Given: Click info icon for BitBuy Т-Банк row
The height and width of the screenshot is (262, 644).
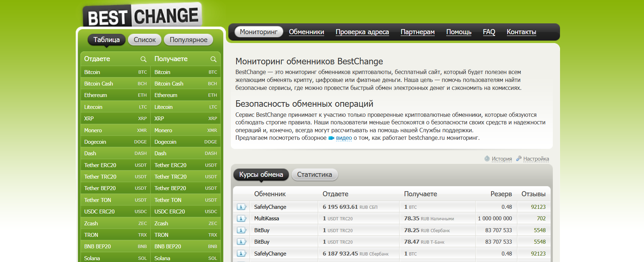Looking at the screenshot, I should [242, 242].
